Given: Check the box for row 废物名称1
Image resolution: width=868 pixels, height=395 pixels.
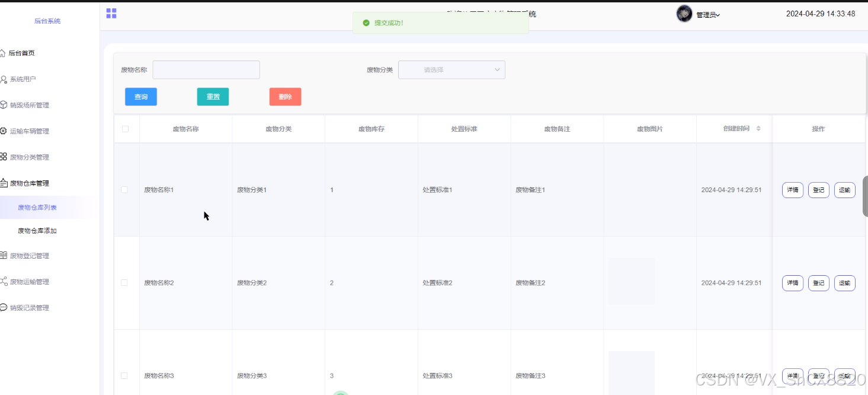Looking at the screenshot, I should pyautogui.click(x=124, y=190).
